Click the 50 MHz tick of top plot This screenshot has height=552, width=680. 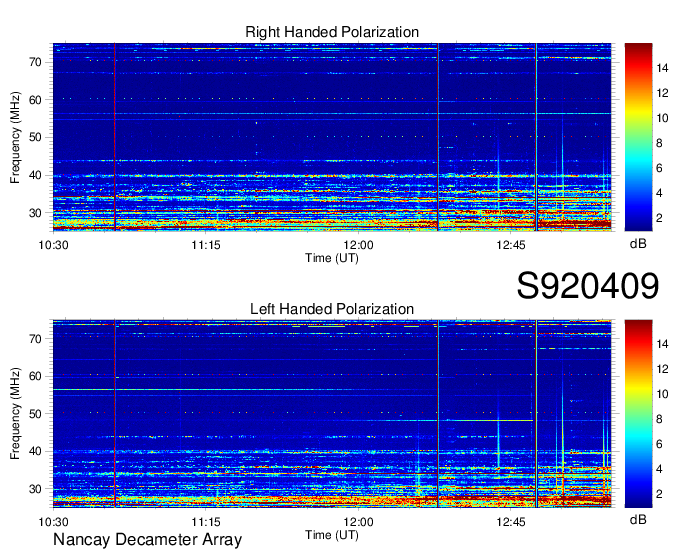(35, 137)
